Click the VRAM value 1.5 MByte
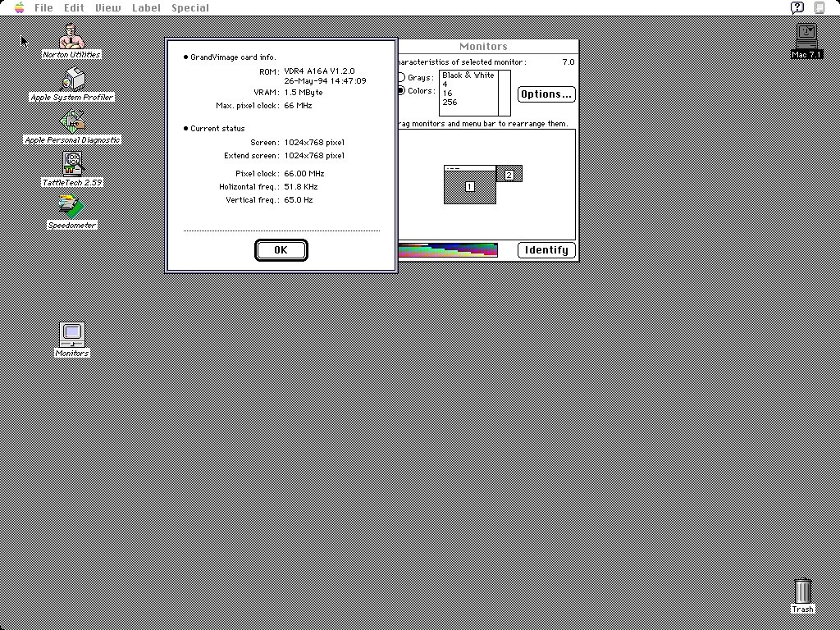 click(304, 93)
